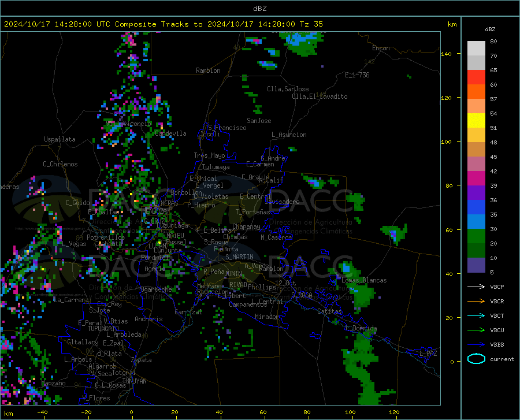
Task: Click the cyan VBCT arrow legend icon
Action: [476, 315]
